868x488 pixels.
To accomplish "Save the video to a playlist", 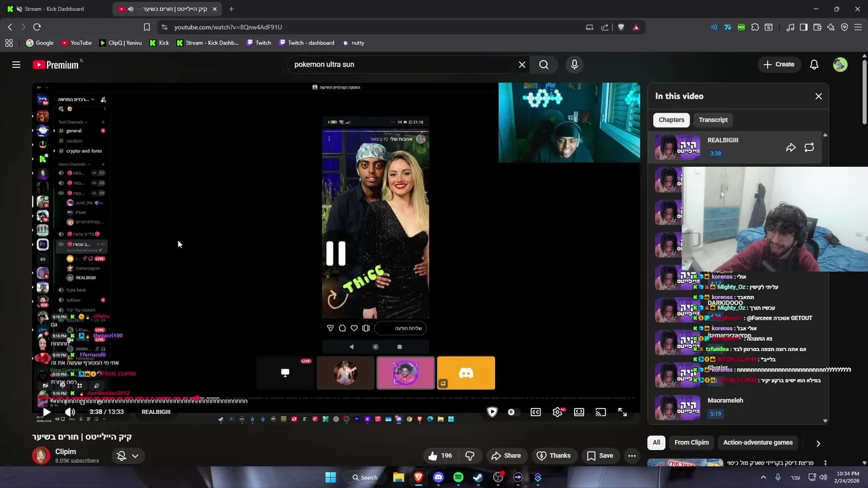I will (599, 455).
